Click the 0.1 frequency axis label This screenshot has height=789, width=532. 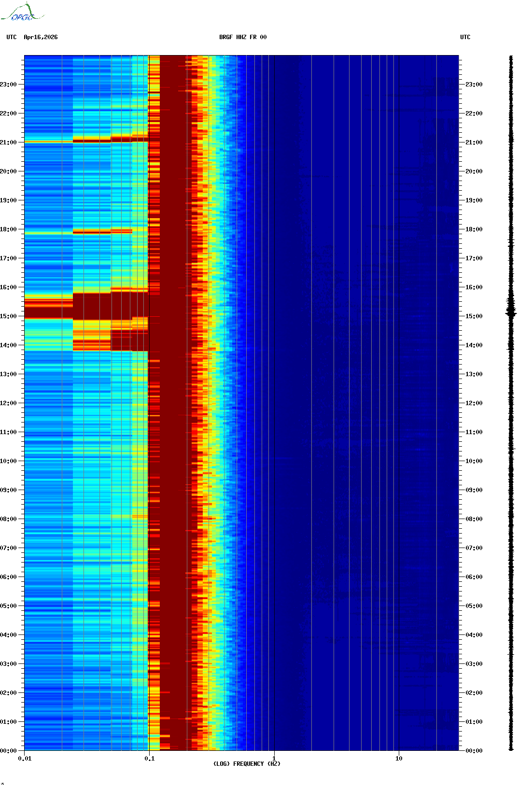coord(150,759)
